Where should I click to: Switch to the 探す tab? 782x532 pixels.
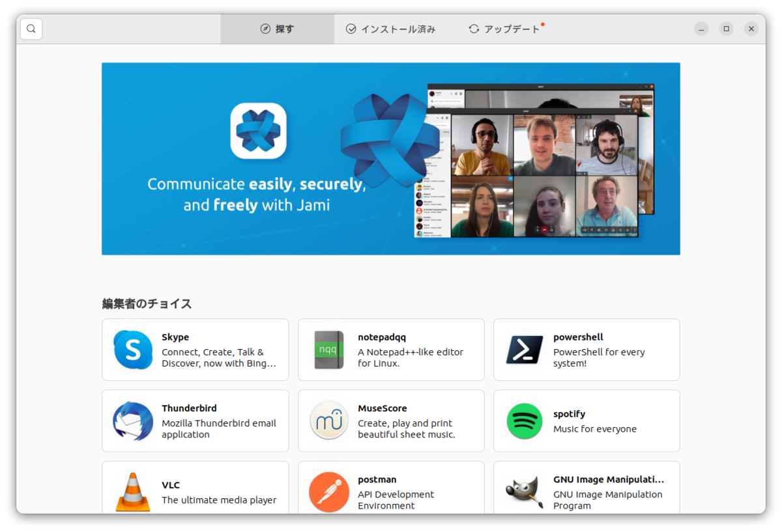click(x=277, y=29)
